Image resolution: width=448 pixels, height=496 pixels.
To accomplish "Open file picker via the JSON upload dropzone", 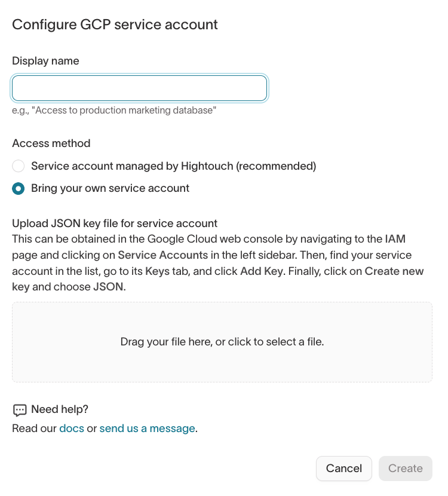I will click(x=222, y=342).
